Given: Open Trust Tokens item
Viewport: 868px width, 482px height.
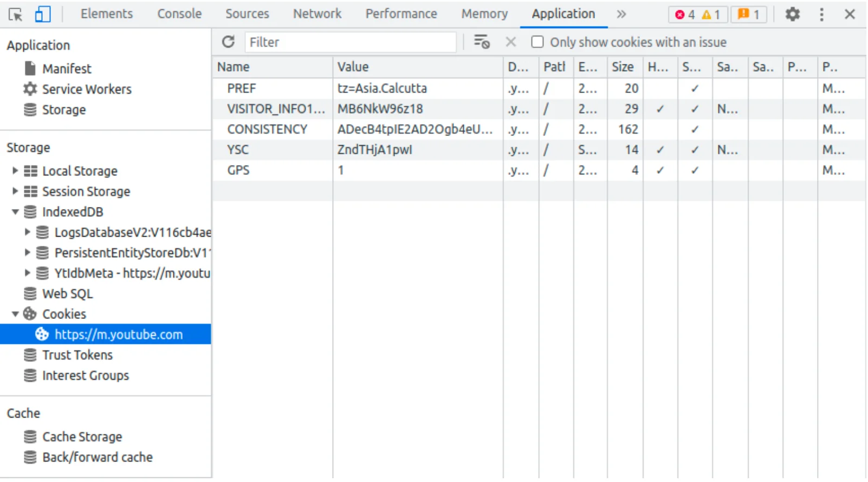Looking at the screenshot, I should tap(77, 355).
